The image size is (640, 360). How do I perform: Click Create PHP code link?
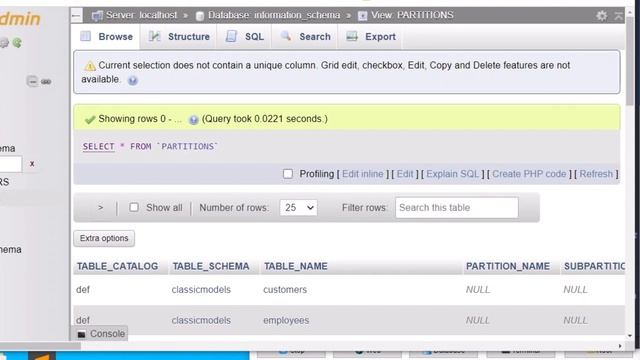[529, 174]
